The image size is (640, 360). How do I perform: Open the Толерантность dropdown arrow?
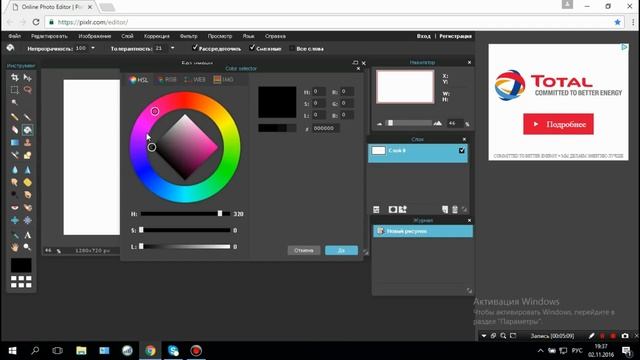point(172,48)
